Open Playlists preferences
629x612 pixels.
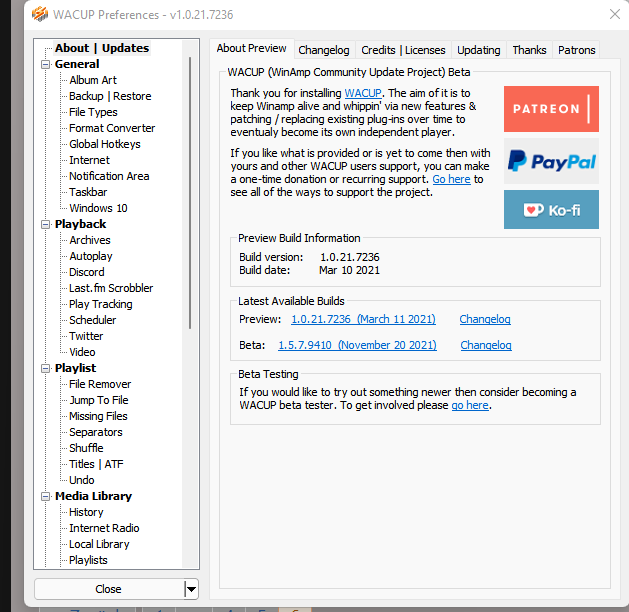[x=88, y=560]
